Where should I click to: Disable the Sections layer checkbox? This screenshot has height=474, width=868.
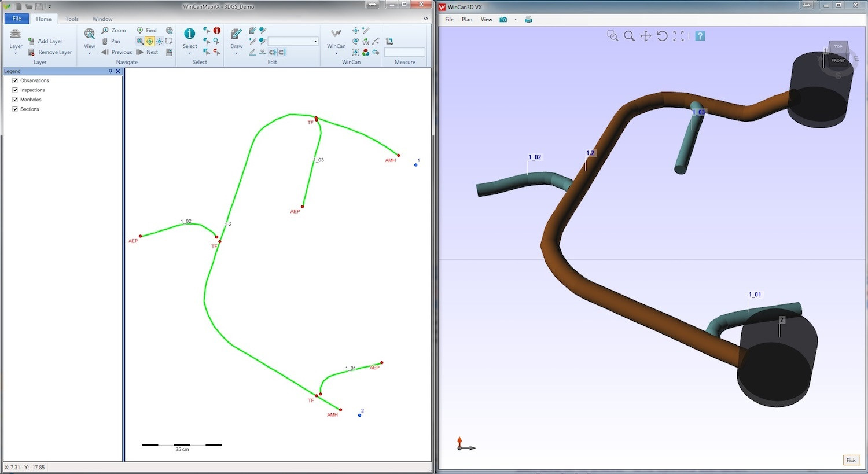tap(15, 109)
